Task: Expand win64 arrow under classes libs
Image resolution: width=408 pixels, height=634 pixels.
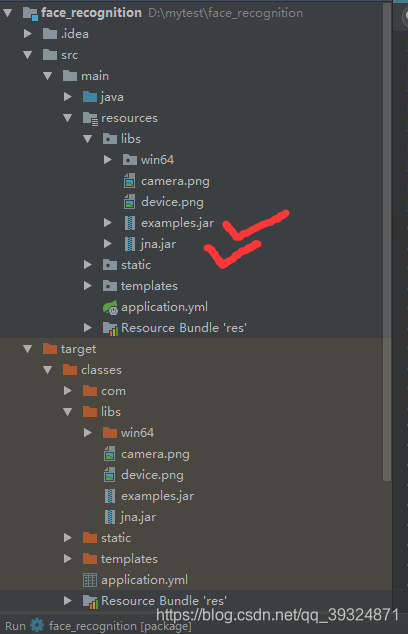Action: [x=88, y=433]
